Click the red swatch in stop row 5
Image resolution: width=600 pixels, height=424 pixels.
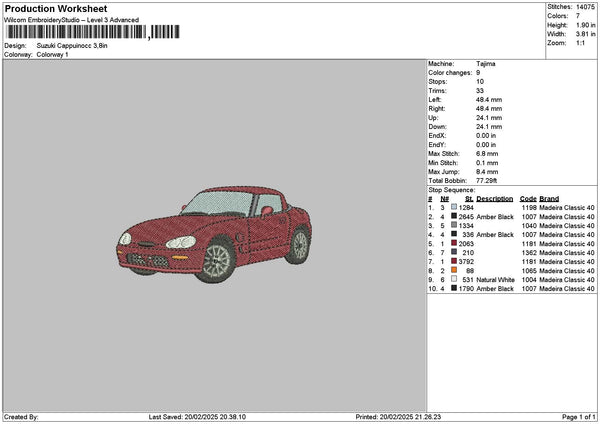coord(454,243)
